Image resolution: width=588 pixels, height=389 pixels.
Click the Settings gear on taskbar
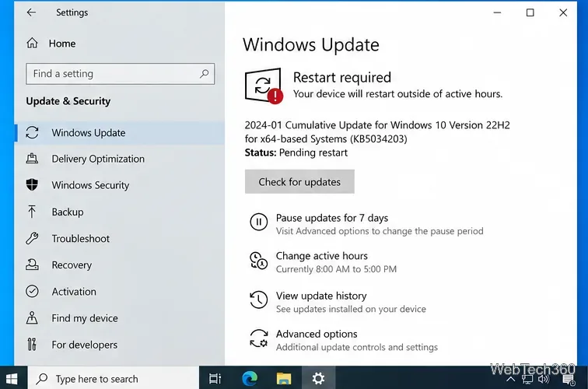[318, 378]
